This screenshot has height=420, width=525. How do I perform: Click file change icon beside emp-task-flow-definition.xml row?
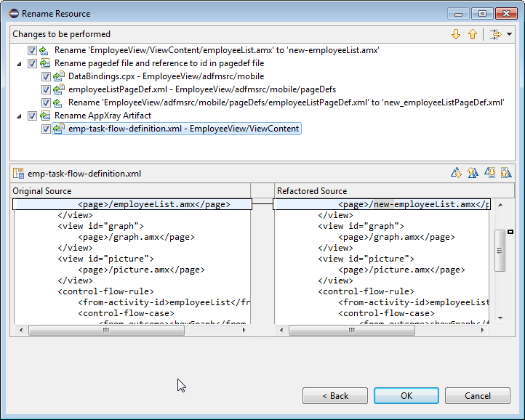click(x=59, y=129)
